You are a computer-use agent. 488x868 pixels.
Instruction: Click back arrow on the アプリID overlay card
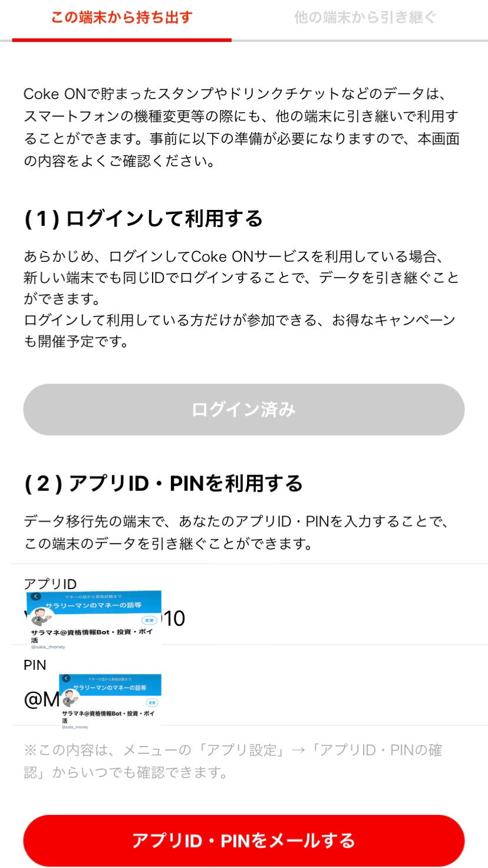tap(37, 596)
